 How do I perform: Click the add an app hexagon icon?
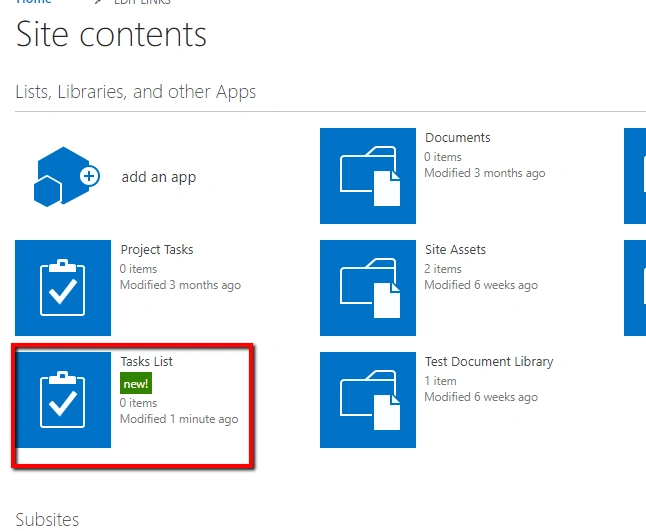click(66, 177)
